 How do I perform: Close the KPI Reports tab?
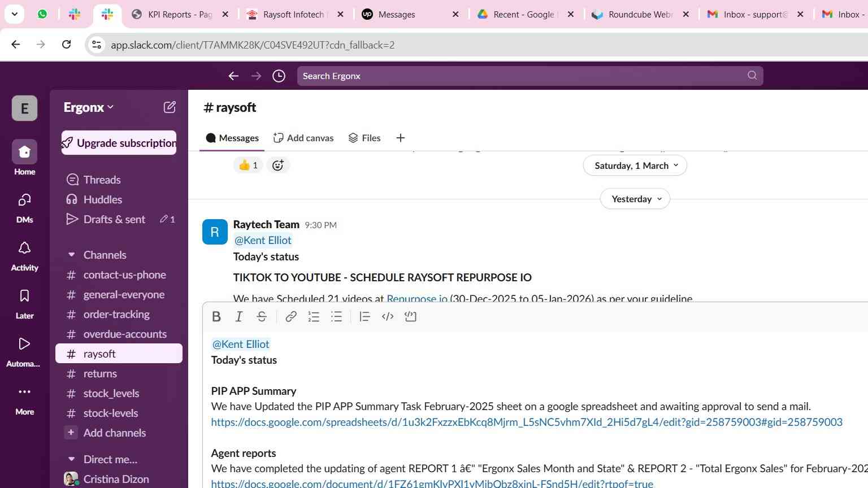(225, 14)
